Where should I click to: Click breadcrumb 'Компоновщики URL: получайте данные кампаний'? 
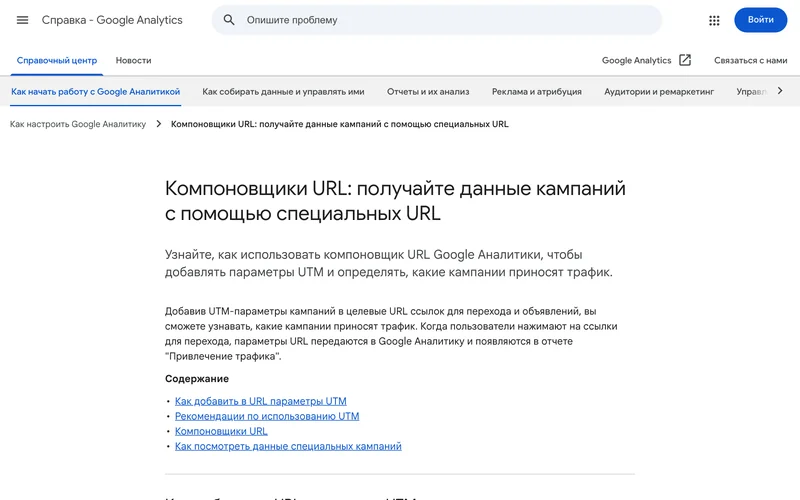click(x=339, y=124)
